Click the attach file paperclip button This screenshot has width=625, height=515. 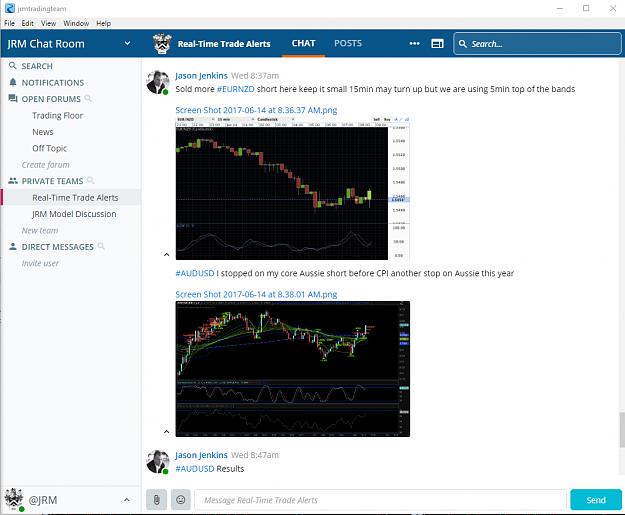tap(156, 499)
